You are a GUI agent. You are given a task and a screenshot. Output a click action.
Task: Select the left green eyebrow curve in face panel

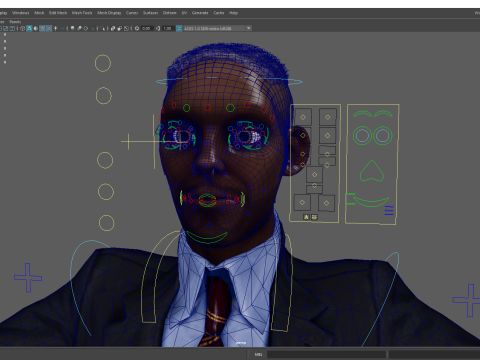(x=363, y=114)
